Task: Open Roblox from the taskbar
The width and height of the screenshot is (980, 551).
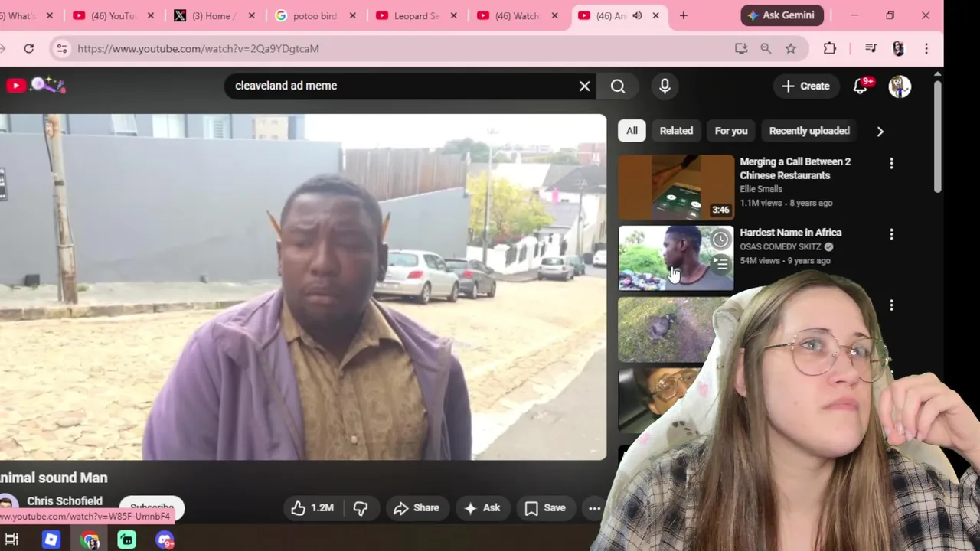Action: pos(51,540)
